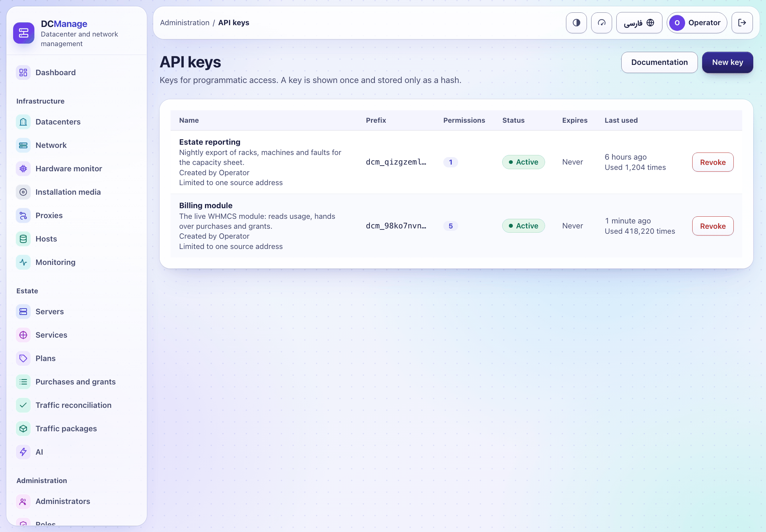Click the Estate section label

(27, 291)
